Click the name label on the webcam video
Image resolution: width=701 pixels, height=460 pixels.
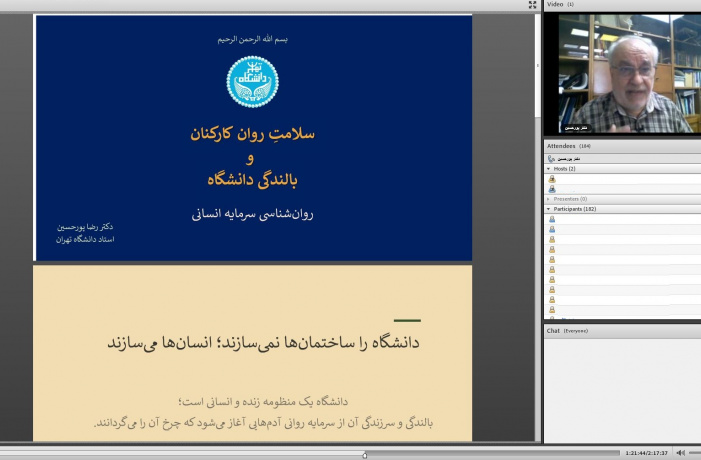[x=576, y=128]
